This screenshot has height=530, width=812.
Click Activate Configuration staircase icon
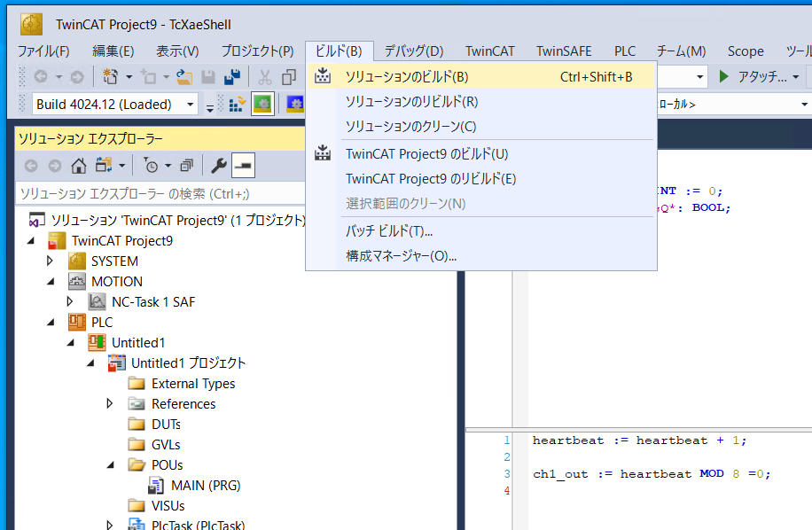238,104
